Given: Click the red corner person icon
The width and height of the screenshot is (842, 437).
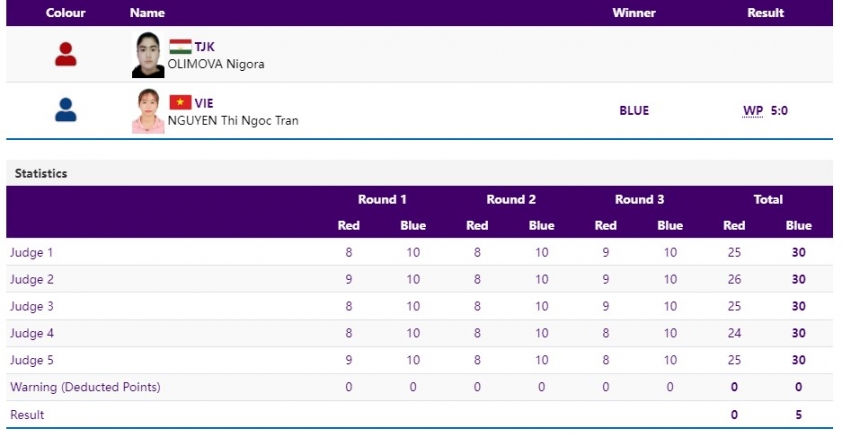Looking at the screenshot, I should pyautogui.click(x=66, y=54).
